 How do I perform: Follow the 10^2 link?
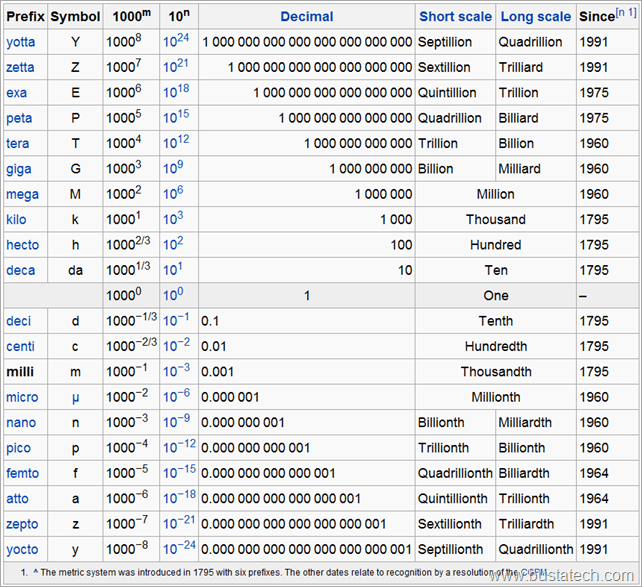tap(173, 244)
